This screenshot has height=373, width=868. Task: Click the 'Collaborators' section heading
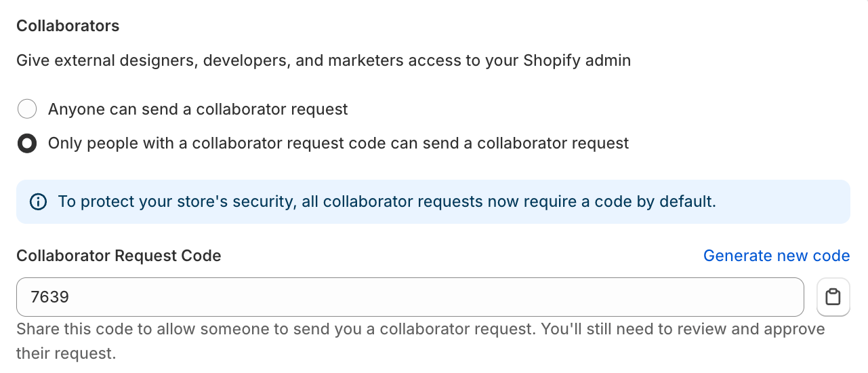68,26
